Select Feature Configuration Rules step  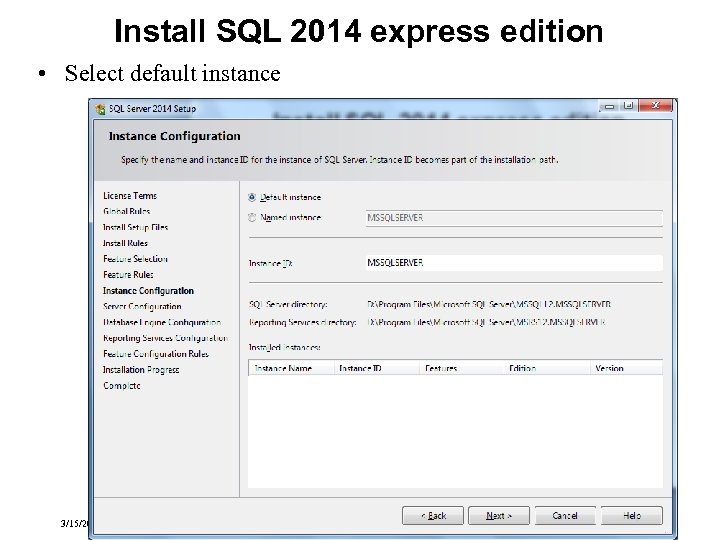[156, 354]
